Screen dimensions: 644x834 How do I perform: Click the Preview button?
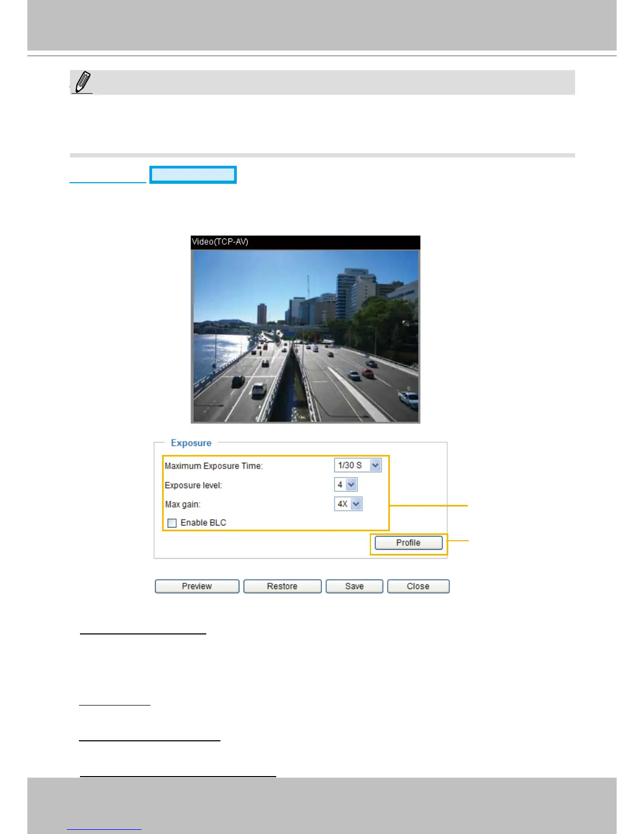(197, 587)
